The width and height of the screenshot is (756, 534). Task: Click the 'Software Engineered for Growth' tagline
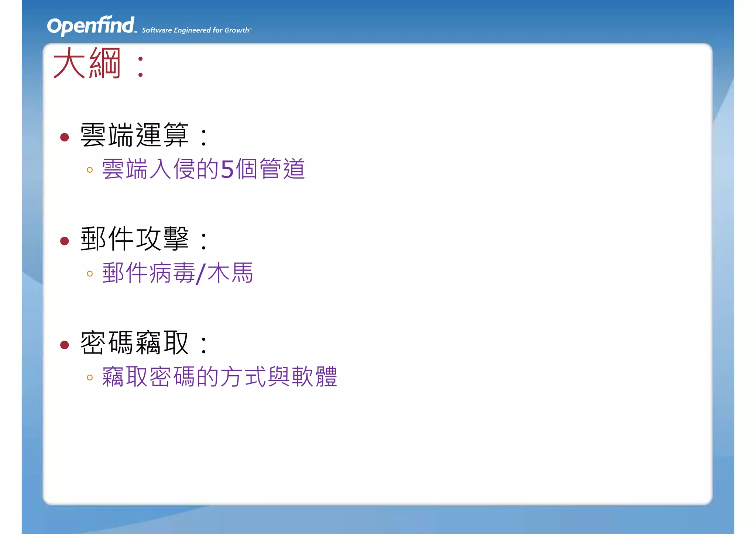(x=196, y=30)
